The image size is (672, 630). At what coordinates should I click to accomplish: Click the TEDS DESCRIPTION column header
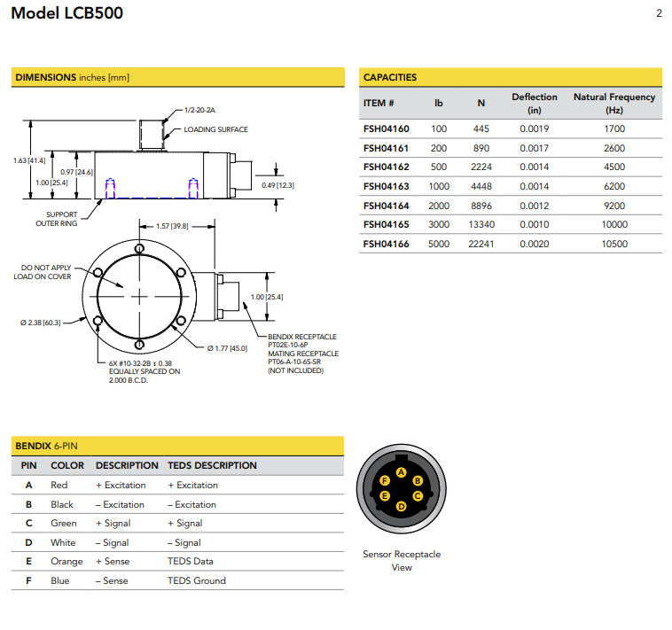[x=212, y=465]
